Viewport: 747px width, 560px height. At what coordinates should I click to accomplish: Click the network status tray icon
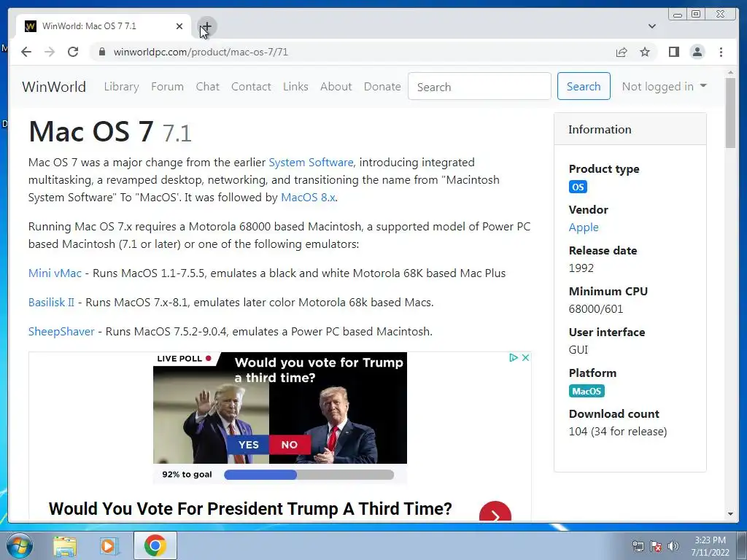(x=638, y=546)
